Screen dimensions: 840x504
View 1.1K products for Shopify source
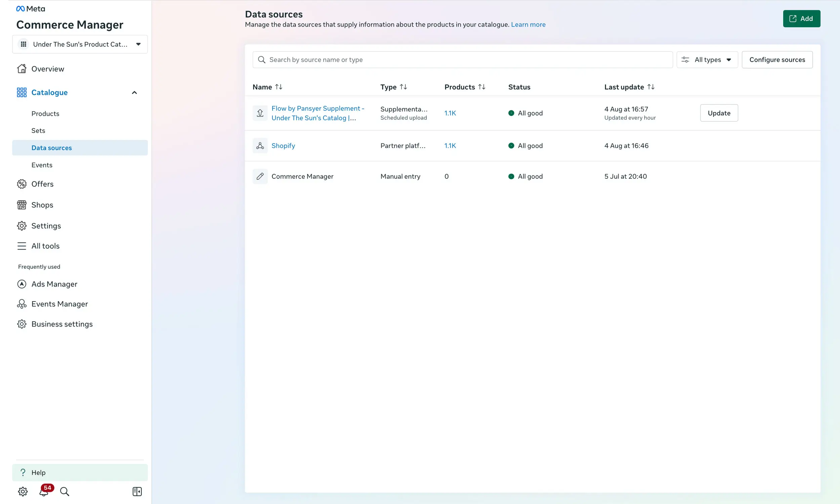pyautogui.click(x=450, y=146)
